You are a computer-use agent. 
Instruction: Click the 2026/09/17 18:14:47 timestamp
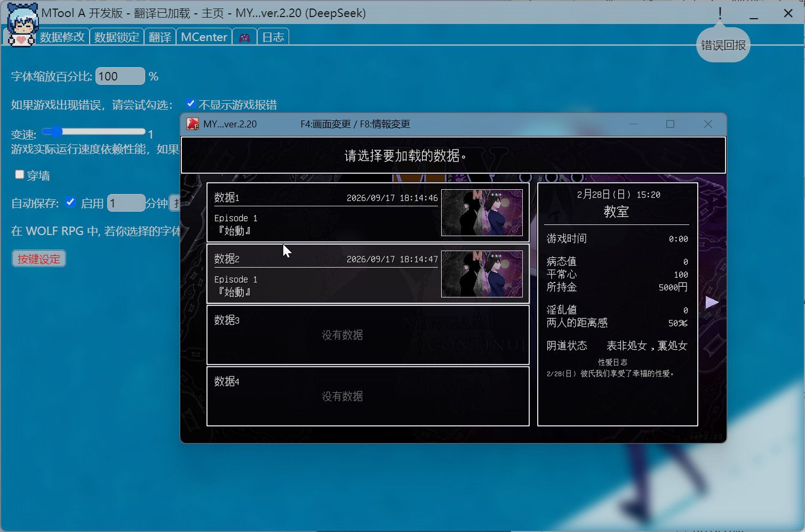click(x=392, y=259)
